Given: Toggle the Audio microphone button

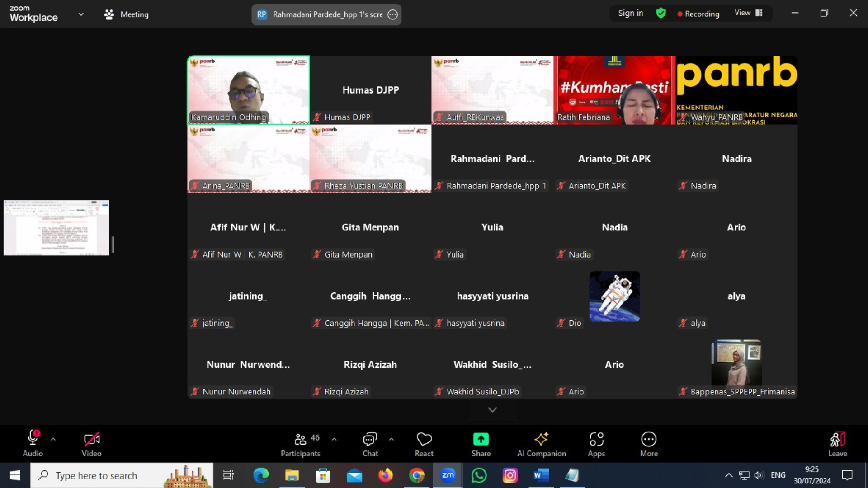Looking at the screenshot, I should click(33, 443).
